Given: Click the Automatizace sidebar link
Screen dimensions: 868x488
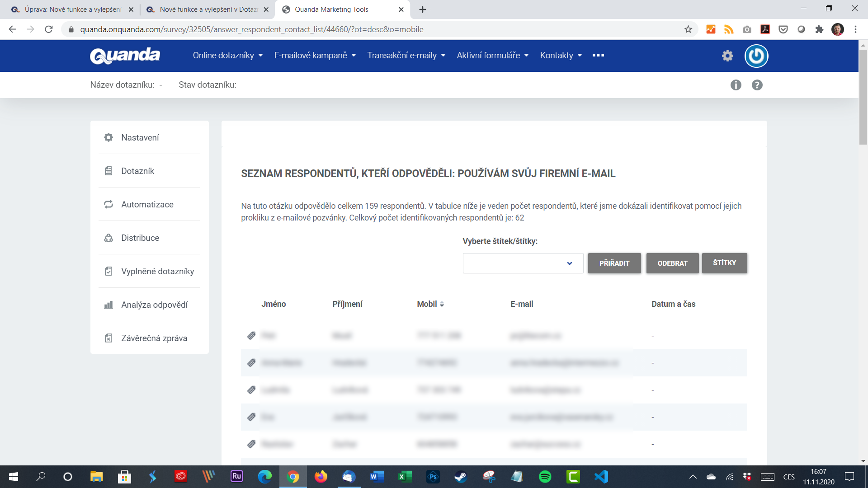Looking at the screenshot, I should click(x=148, y=204).
